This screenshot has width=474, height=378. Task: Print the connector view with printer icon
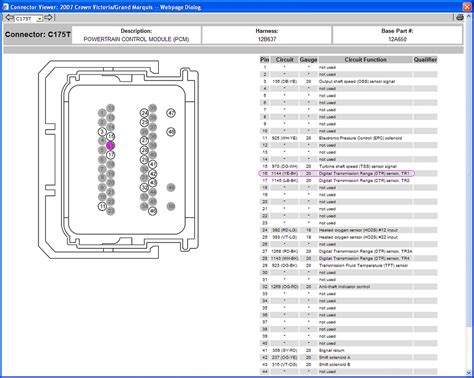pyautogui.click(x=460, y=18)
